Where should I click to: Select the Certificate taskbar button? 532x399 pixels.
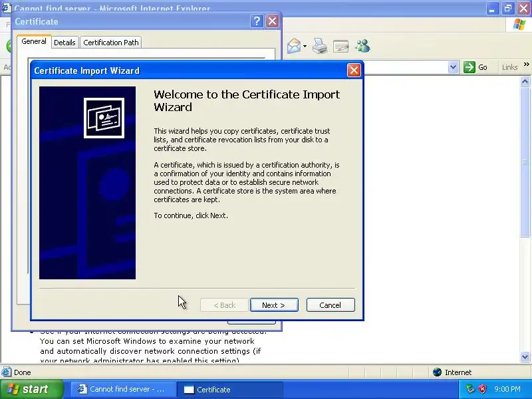(229, 389)
